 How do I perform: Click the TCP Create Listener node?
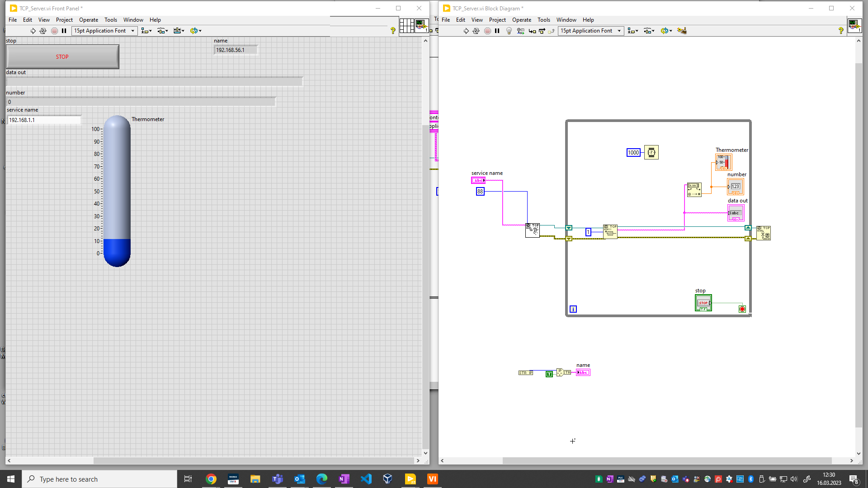(533, 230)
